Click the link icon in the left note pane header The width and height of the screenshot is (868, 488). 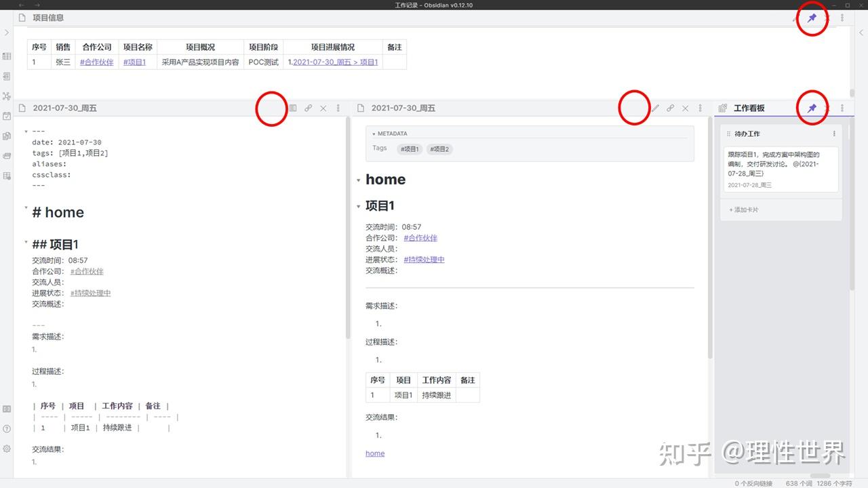(309, 108)
